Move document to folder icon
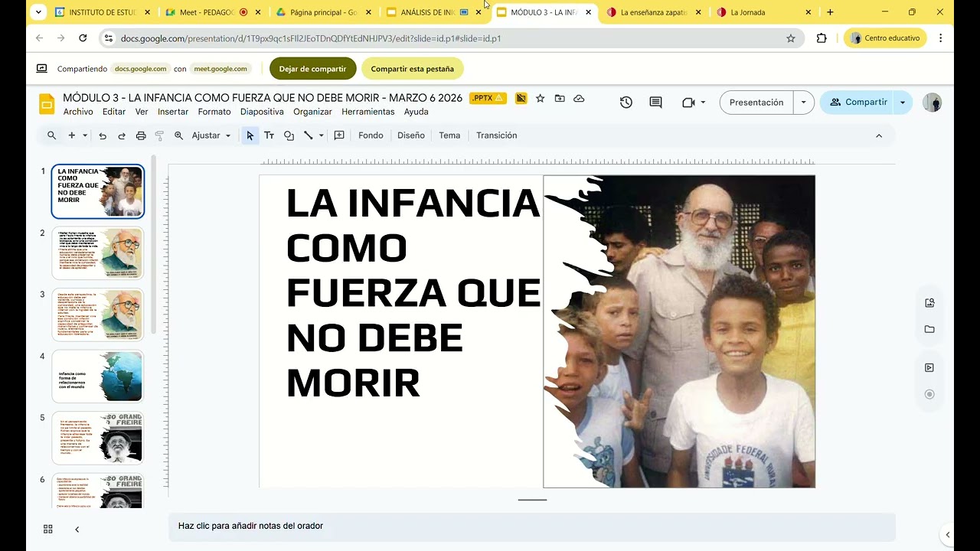The width and height of the screenshot is (980, 551). pos(560,98)
